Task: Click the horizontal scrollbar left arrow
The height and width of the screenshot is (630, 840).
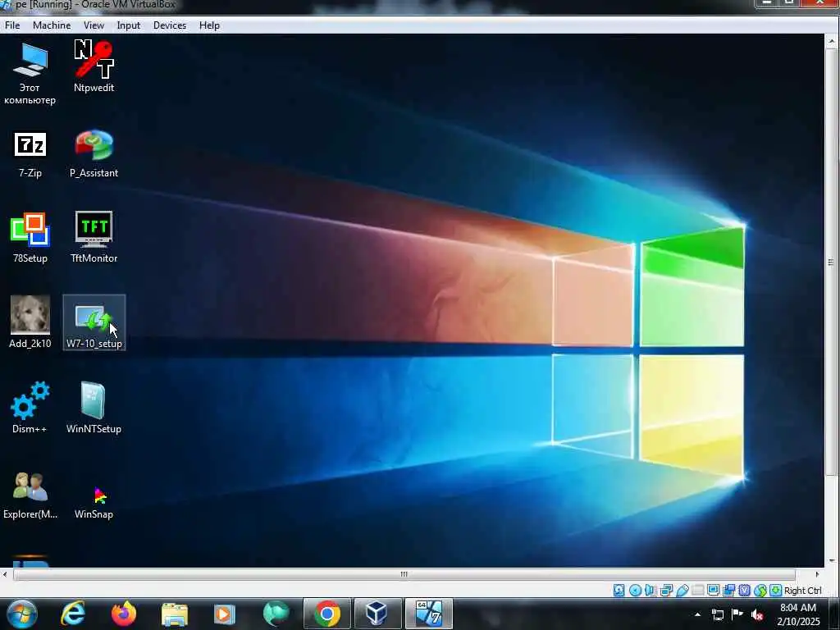Action: click(5, 574)
